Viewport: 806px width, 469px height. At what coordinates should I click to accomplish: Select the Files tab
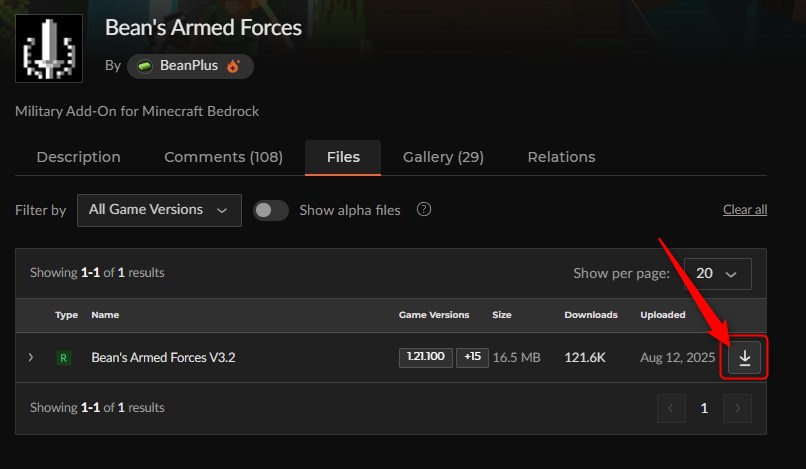343,157
